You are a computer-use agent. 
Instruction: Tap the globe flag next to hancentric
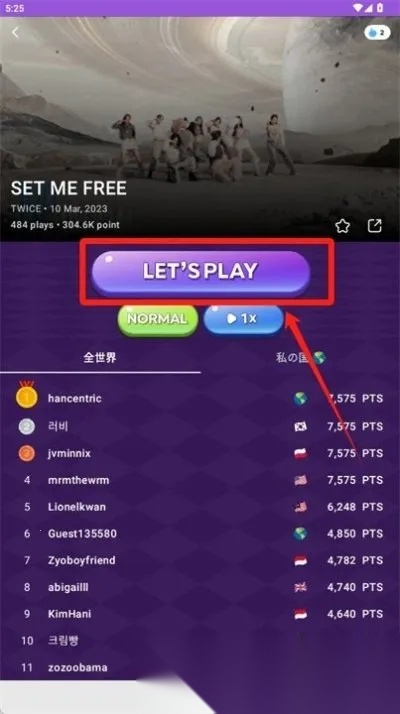tap(300, 399)
